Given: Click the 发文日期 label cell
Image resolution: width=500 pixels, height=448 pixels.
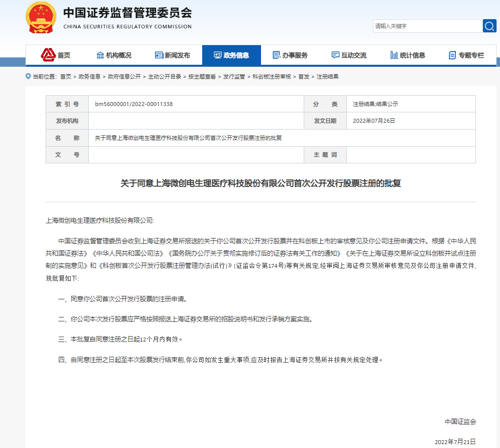Looking at the screenshot, I should pyautogui.click(x=325, y=121).
